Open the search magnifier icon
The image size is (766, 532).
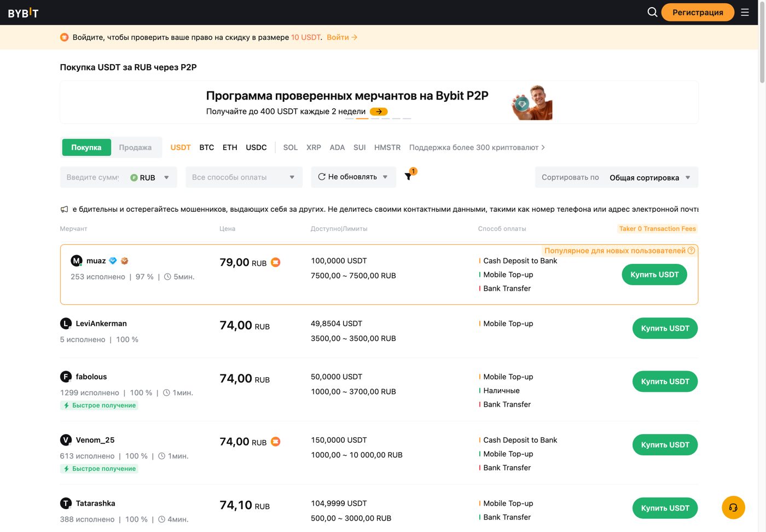tap(652, 12)
